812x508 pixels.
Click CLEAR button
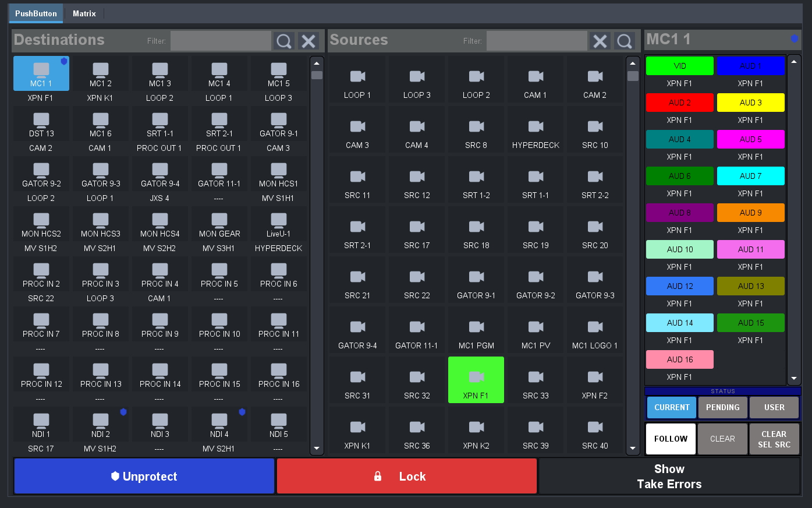722,439
